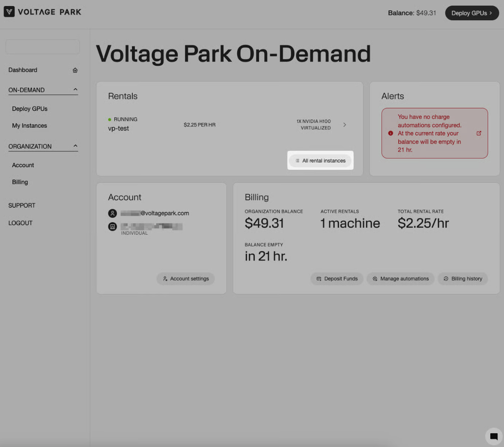Click the All rental instances button
The image size is (504, 447).
pyautogui.click(x=320, y=161)
